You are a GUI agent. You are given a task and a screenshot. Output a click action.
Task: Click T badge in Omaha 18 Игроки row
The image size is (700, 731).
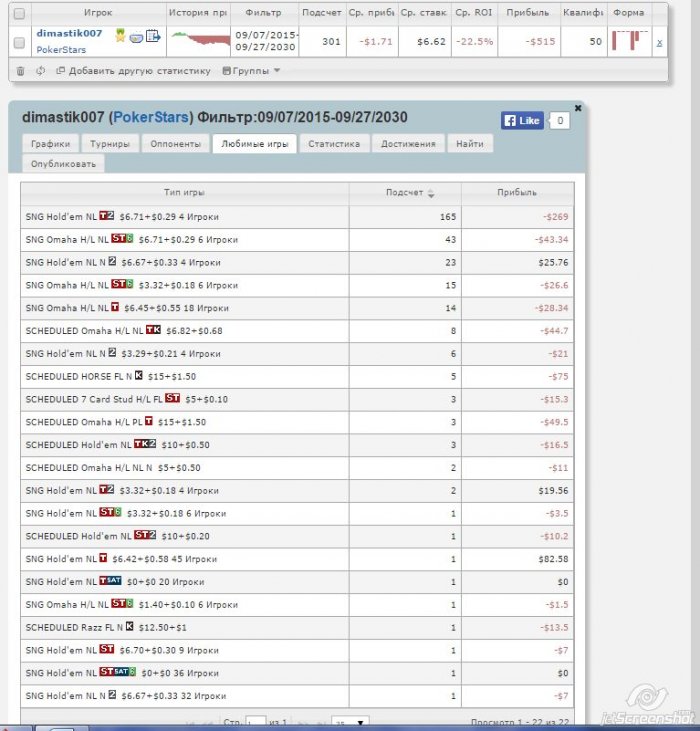coord(115,307)
